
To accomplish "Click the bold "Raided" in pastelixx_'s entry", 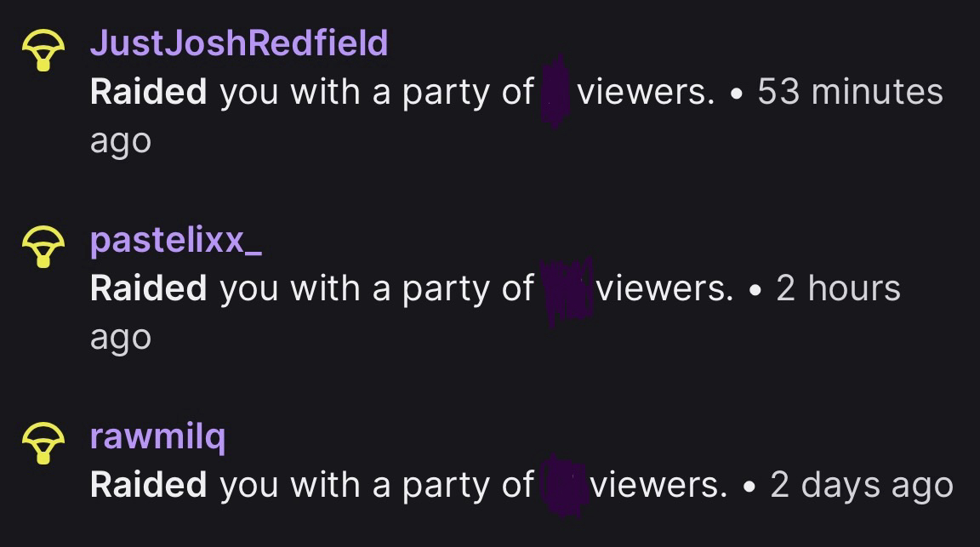I will tap(148, 288).
